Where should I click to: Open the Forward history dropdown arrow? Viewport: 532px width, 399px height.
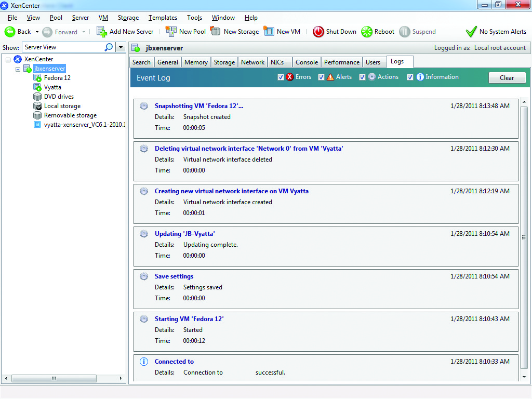pyautogui.click(x=84, y=32)
